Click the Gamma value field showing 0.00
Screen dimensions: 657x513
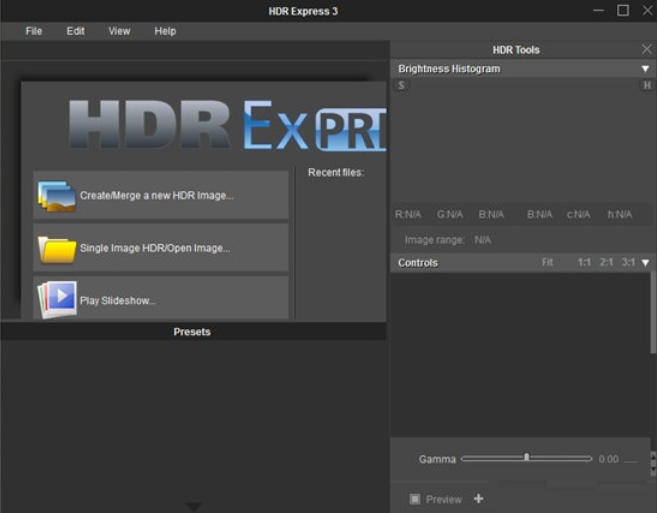click(x=608, y=460)
